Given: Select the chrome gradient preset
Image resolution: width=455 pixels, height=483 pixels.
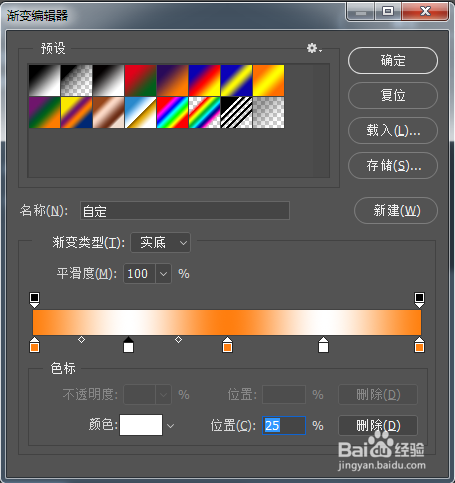Looking at the screenshot, I should point(141,112).
